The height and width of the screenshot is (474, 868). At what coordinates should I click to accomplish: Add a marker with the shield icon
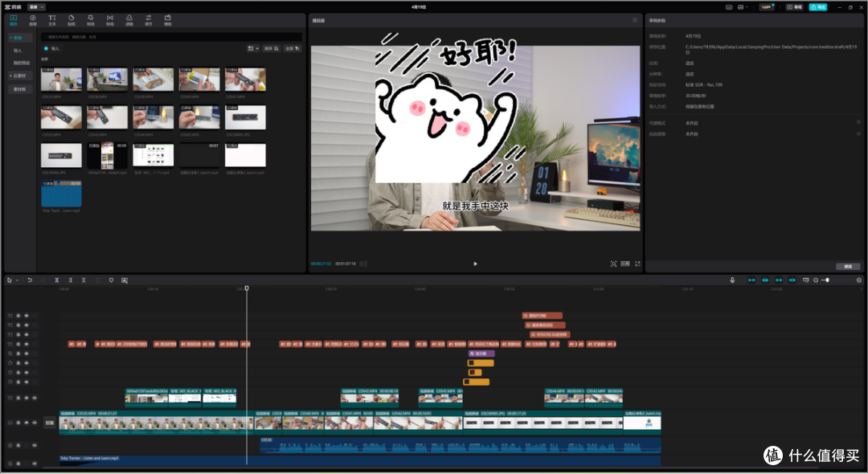(111, 280)
